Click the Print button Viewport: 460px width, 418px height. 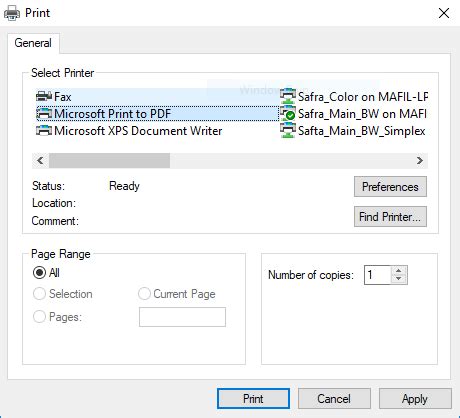coord(253,399)
